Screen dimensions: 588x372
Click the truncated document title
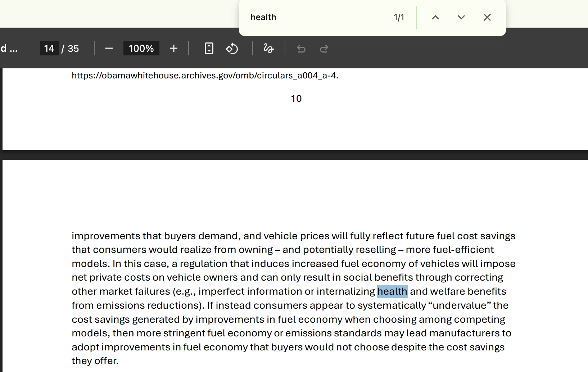click(x=9, y=49)
